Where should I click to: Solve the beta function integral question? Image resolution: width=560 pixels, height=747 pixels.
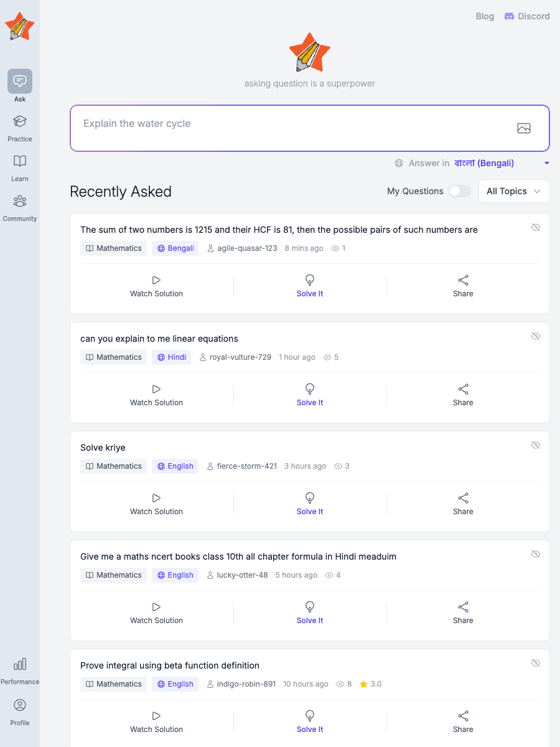pos(309,721)
